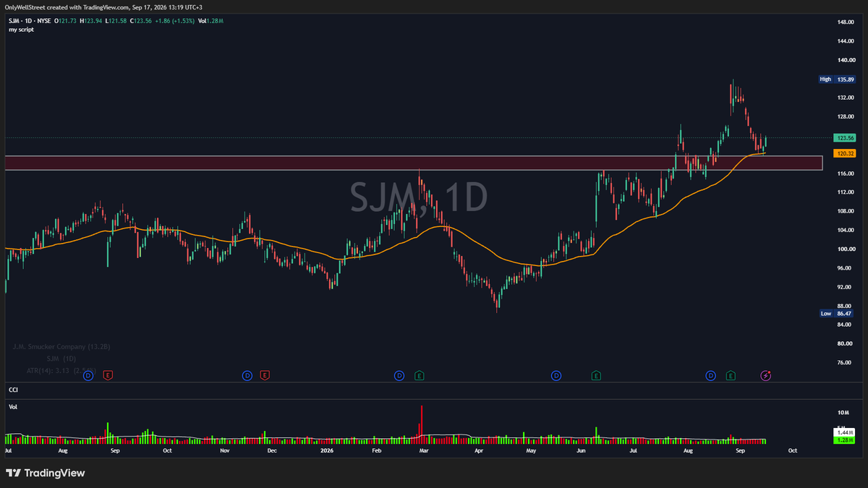Select the CCI pane label

13,390
